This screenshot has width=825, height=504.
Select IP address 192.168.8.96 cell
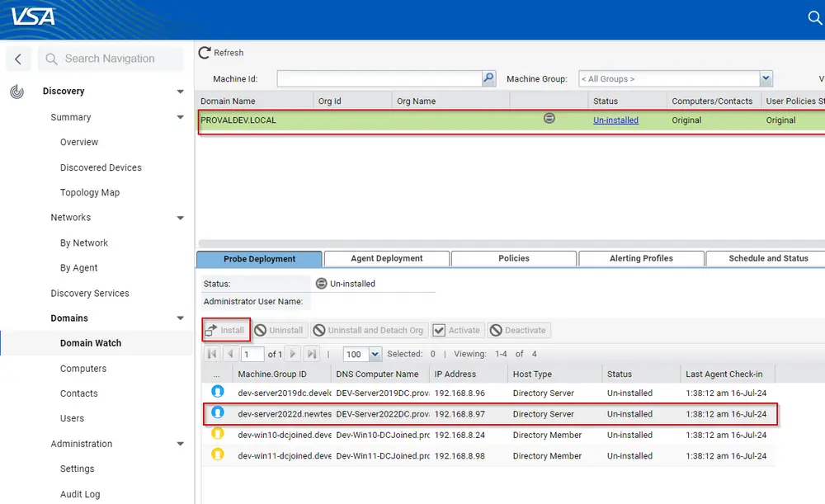pyautogui.click(x=460, y=393)
